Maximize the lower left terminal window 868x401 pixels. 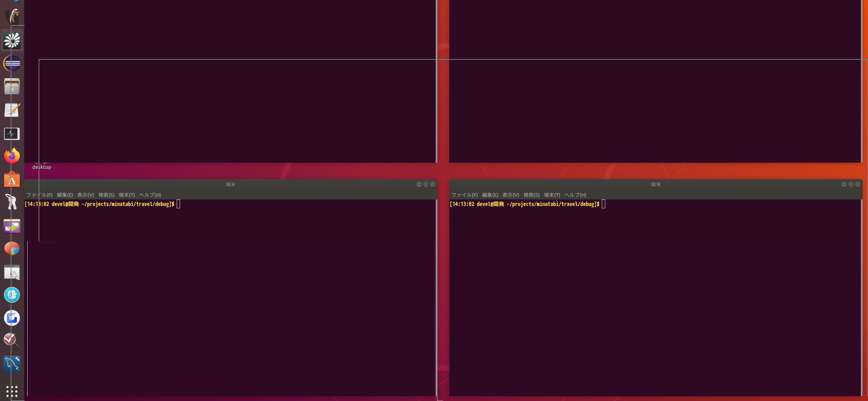click(426, 184)
